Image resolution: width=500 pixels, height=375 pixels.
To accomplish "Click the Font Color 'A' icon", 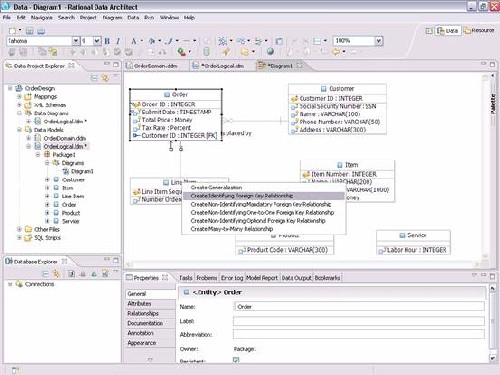I will (134, 41).
